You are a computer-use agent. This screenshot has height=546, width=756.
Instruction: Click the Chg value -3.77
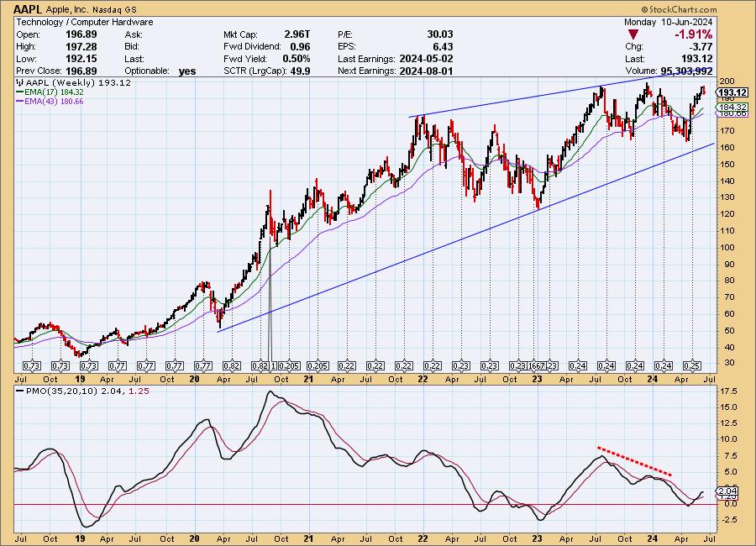tap(700, 47)
